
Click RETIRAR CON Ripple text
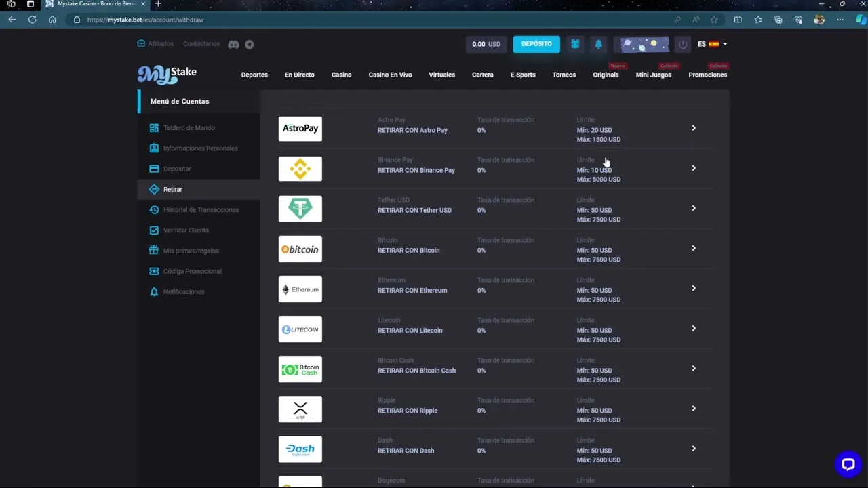tap(408, 411)
